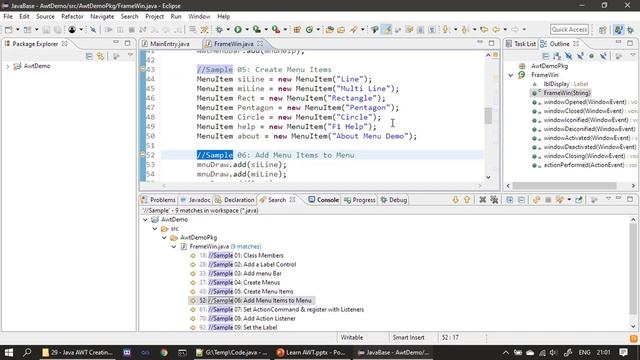Click Remove Selected Matches icon

coord(482,200)
